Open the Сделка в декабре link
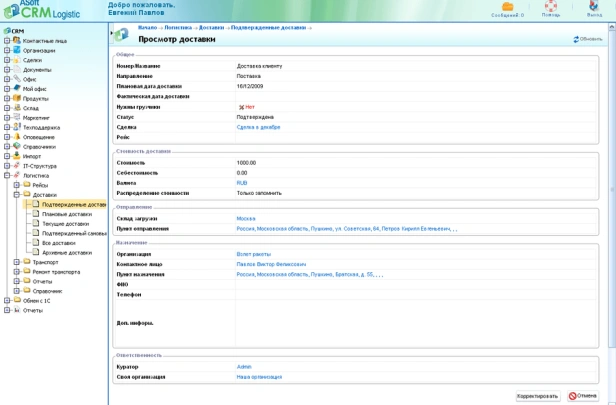The image size is (616, 405). pos(258,128)
